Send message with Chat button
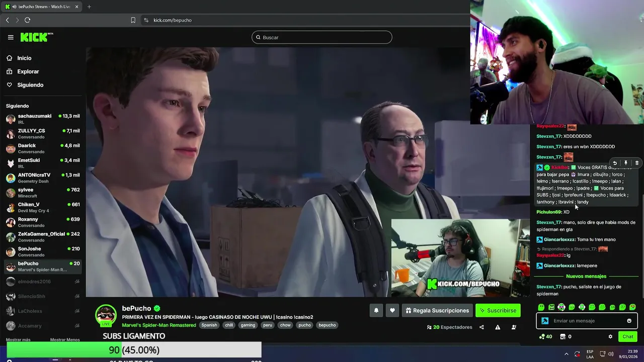The height and width of the screenshot is (362, 644). tap(628, 337)
